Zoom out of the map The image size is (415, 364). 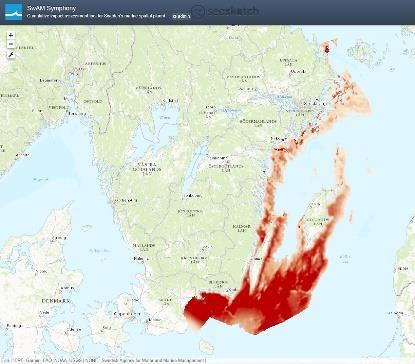coord(11,44)
